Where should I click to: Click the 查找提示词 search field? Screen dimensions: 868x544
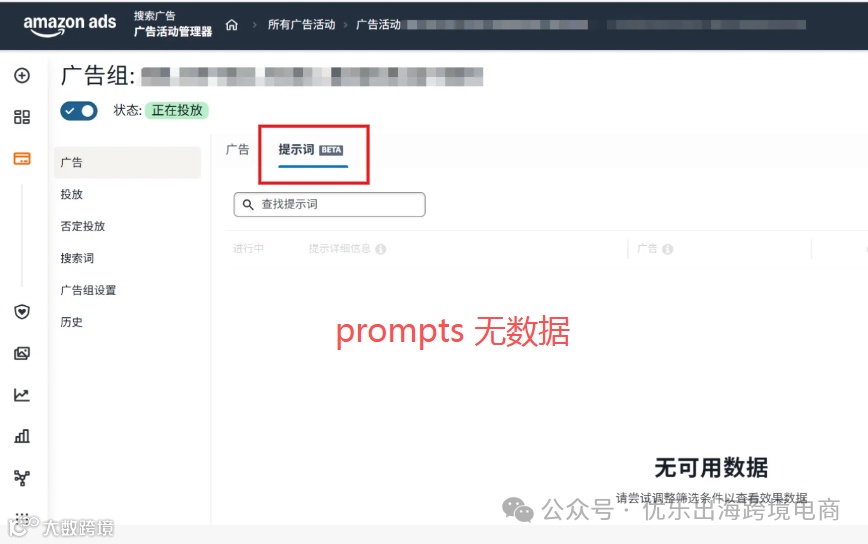329,205
